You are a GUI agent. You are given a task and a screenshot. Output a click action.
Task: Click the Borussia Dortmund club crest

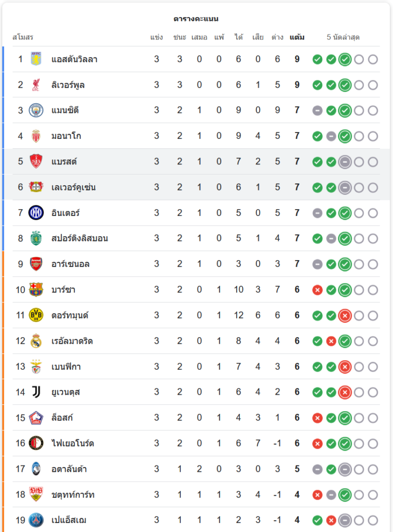click(36, 315)
